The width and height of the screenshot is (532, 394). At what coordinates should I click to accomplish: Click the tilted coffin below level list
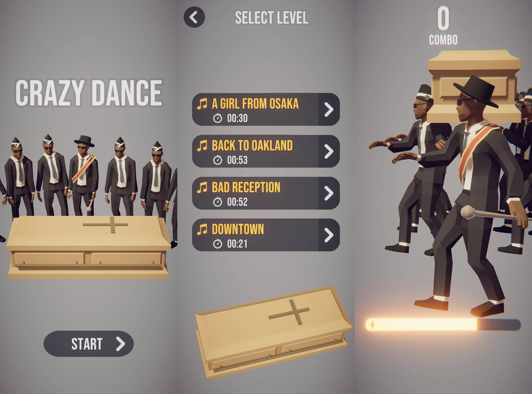coord(273,332)
